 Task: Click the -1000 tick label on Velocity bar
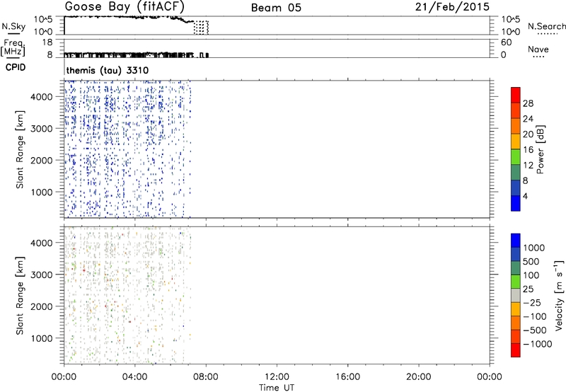537,344
